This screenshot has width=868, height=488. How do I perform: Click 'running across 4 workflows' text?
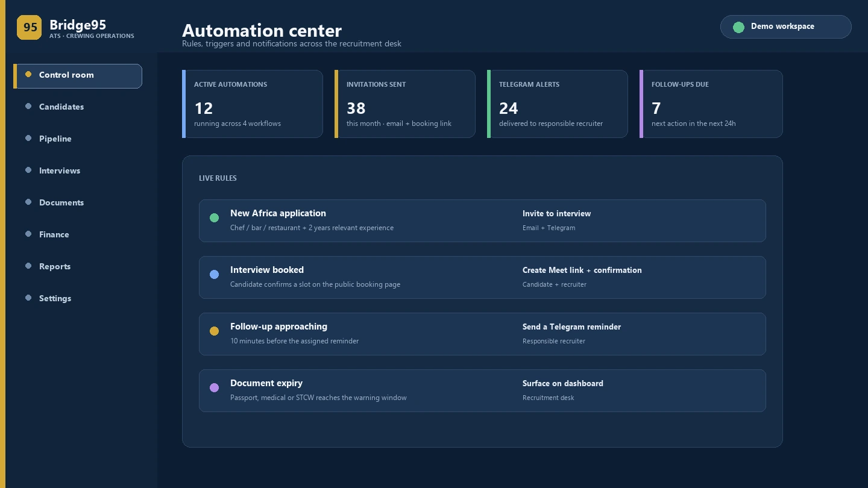(237, 124)
